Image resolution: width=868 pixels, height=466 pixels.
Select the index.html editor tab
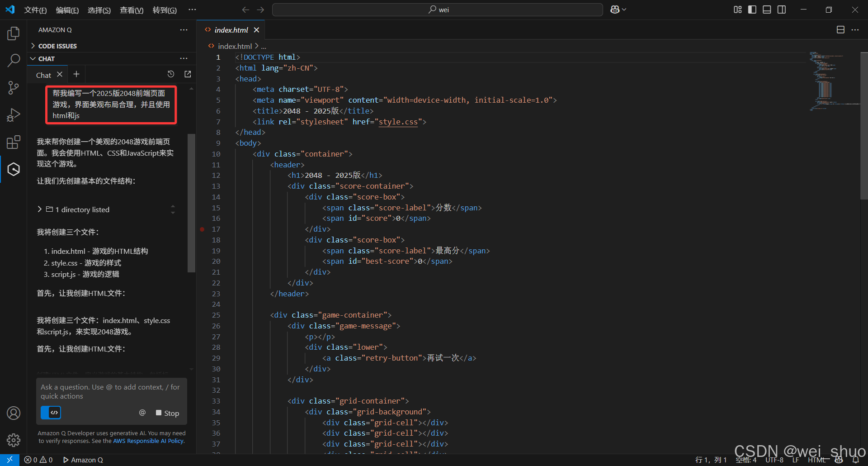click(x=231, y=30)
